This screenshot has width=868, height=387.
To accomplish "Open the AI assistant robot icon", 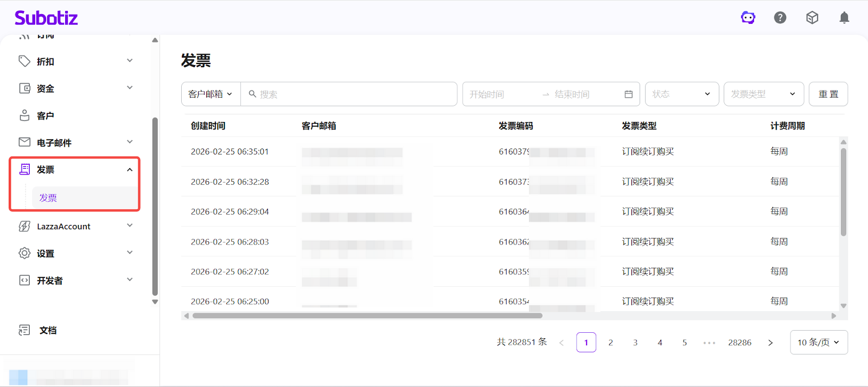I will pyautogui.click(x=748, y=18).
